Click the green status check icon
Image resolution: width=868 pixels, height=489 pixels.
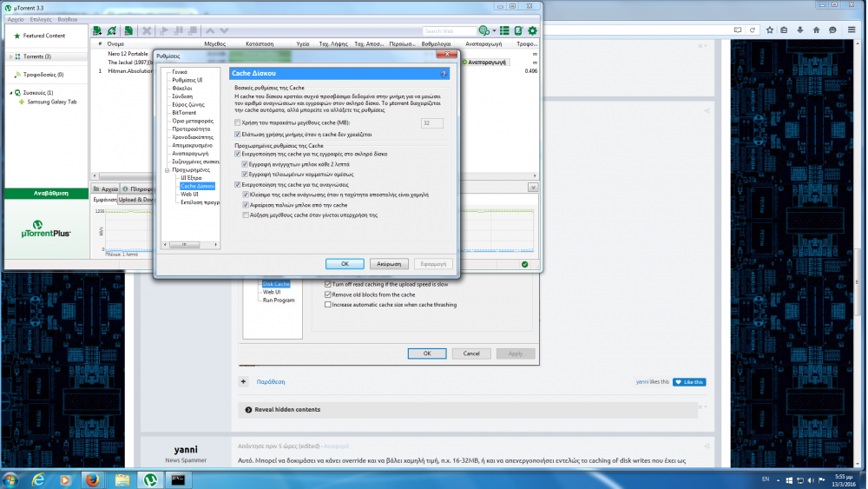coord(525,264)
